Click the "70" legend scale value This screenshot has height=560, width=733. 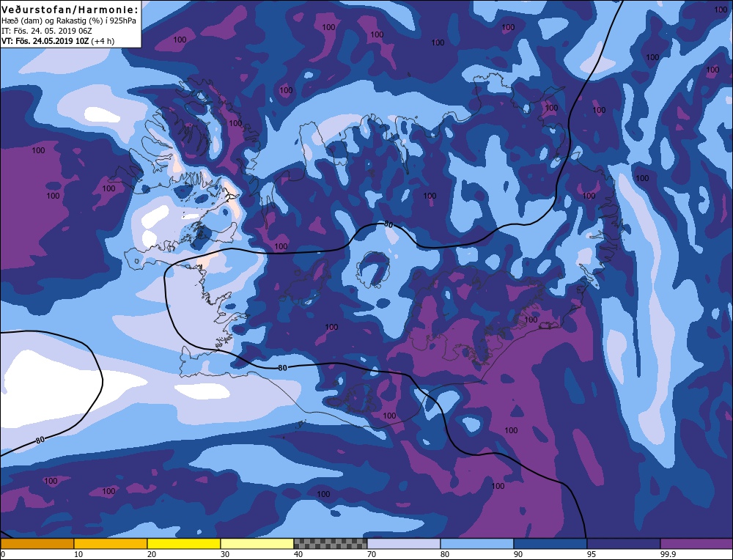tap(372, 554)
